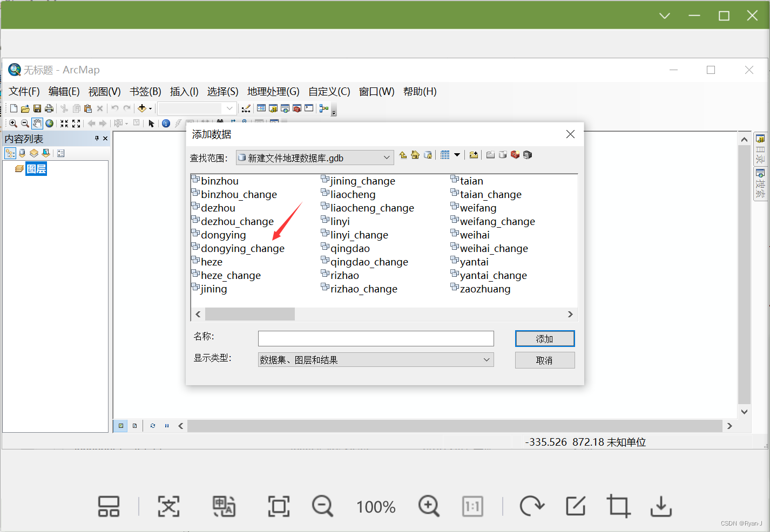Click zoom in in image viewer bar

click(429, 506)
